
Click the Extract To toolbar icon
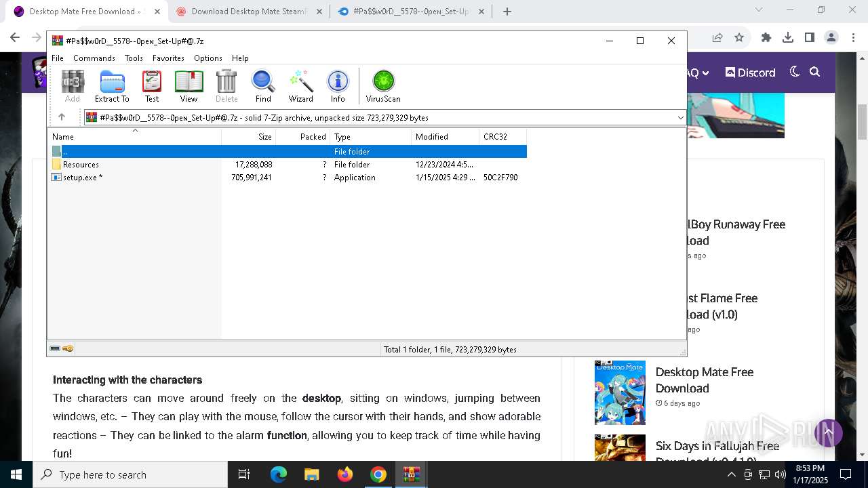112,86
